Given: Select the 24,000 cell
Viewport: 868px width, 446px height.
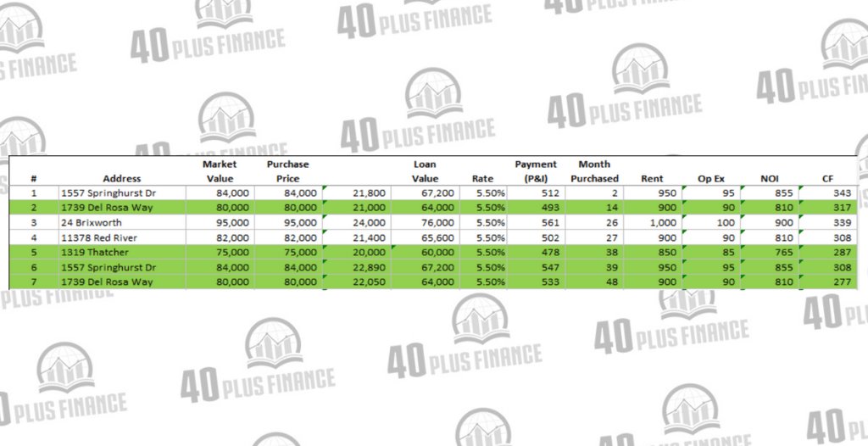Looking at the screenshot, I should tap(357, 223).
